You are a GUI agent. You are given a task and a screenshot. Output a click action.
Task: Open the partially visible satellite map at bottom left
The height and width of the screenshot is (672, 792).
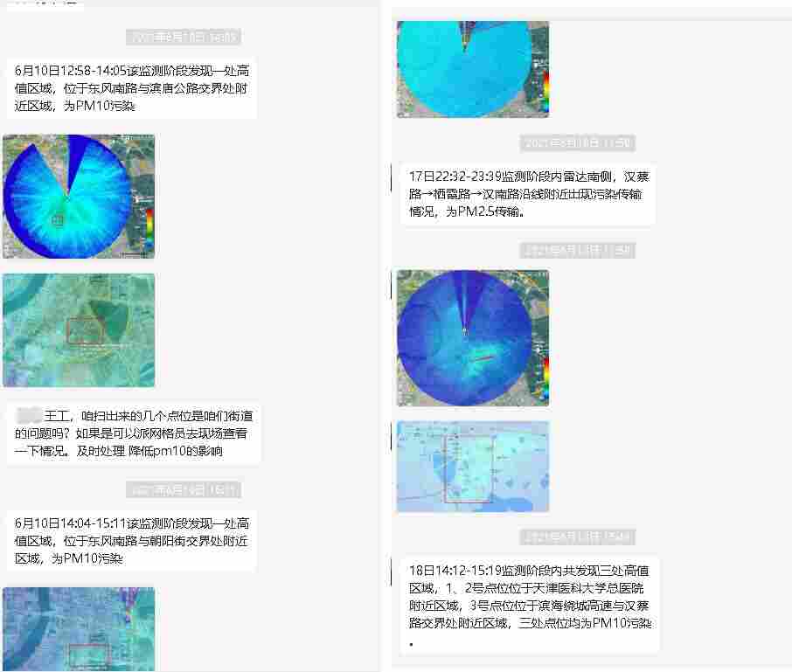click(x=78, y=627)
